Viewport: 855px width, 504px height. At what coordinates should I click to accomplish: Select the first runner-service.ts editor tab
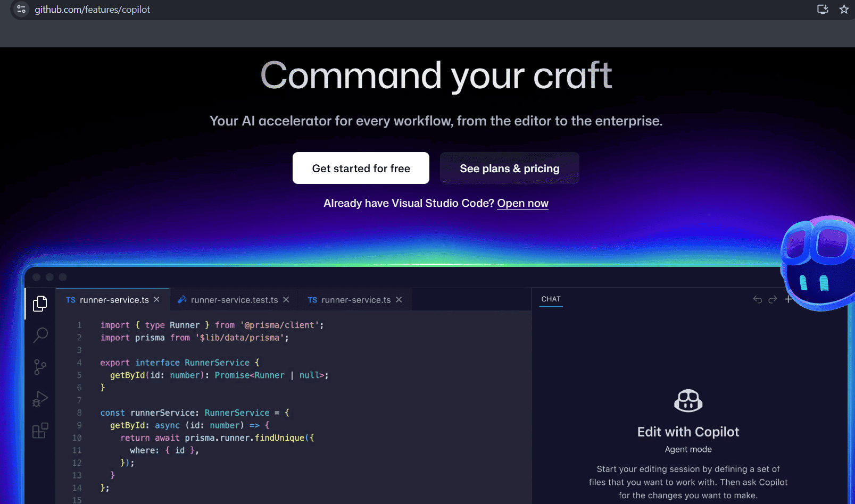(x=113, y=300)
